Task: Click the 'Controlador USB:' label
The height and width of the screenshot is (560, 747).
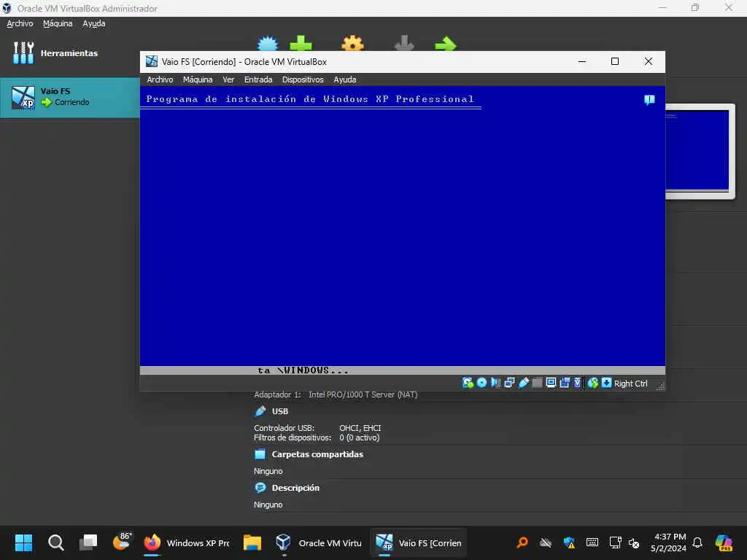Action: click(284, 428)
